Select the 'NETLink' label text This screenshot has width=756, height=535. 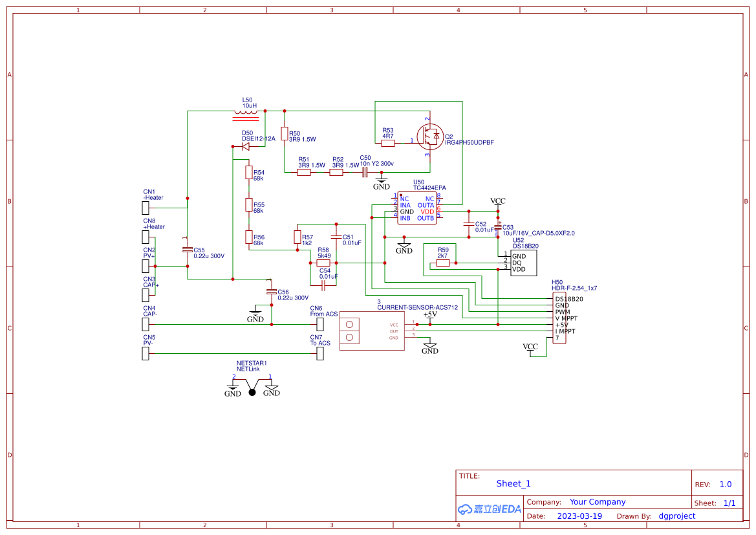pyautogui.click(x=248, y=369)
